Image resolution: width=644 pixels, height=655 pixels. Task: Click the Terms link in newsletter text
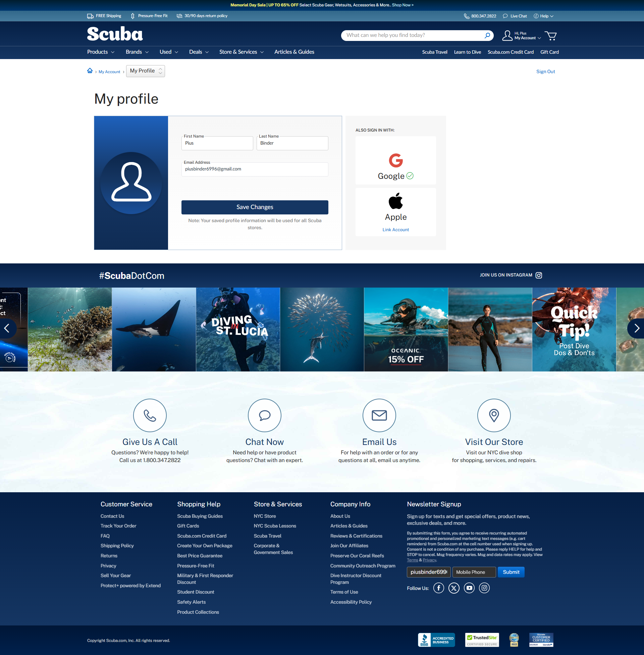pos(412,560)
